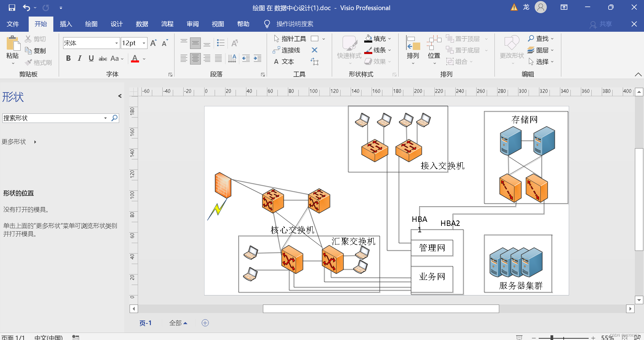
Task: Switch to the 视图 view tab
Action: (218, 24)
